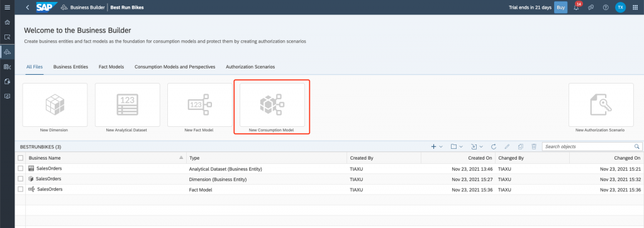Switch to the Fact Models tab
This screenshot has width=644, height=228.
click(111, 67)
